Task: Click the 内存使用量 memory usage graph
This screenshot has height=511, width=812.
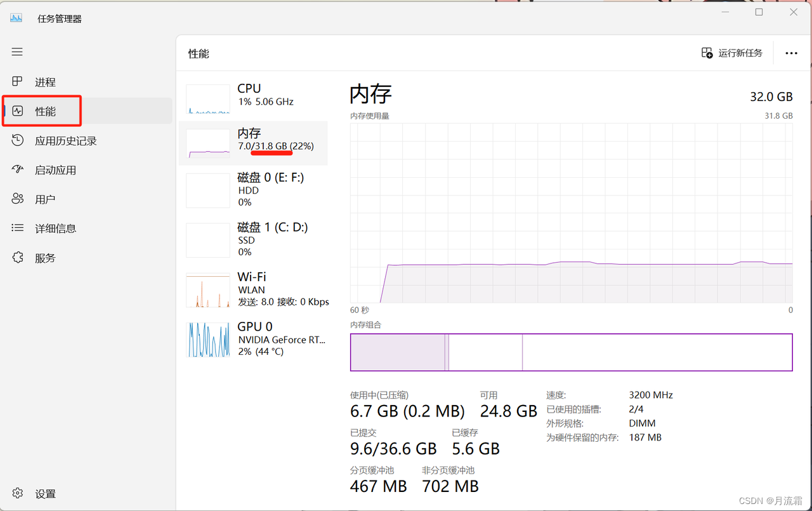Action: (x=572, y=213)
